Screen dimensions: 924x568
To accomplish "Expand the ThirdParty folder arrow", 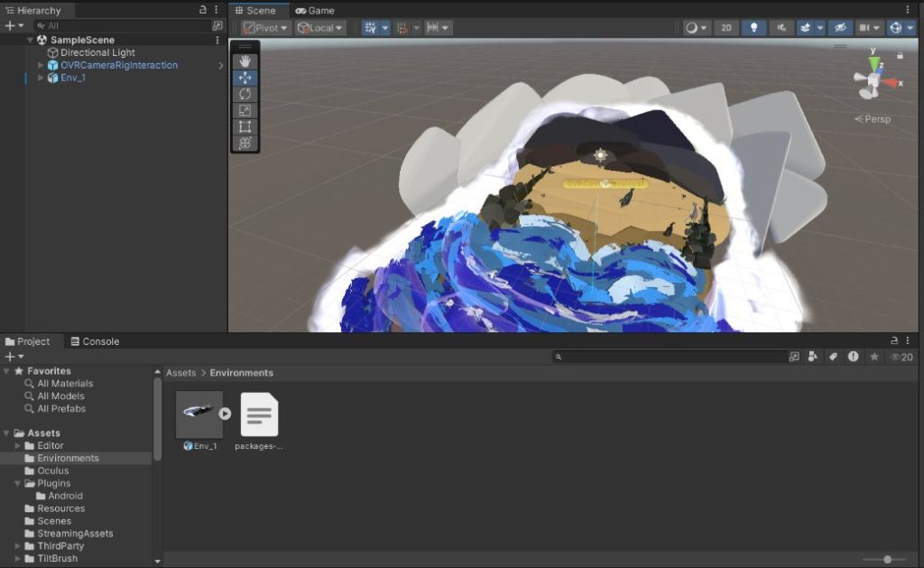I will [x=18, y=546].
